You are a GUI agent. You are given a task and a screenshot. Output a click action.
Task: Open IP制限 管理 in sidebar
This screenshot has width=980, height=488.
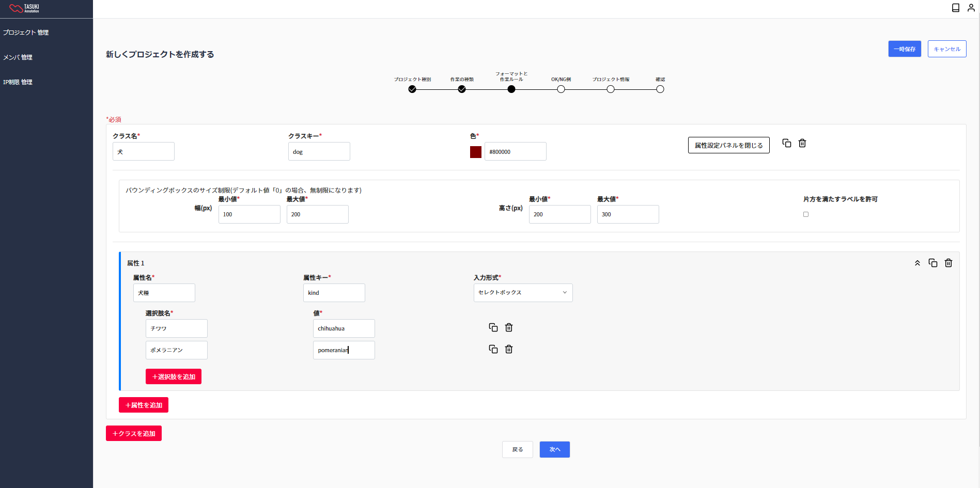(x=18, y=82)
